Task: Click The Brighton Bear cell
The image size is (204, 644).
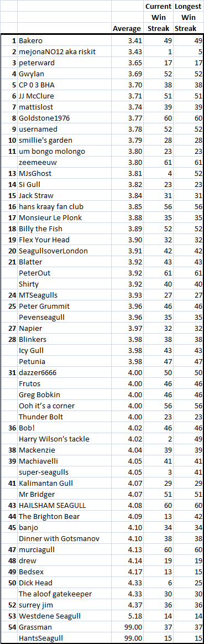Action: tap(64, 516)
